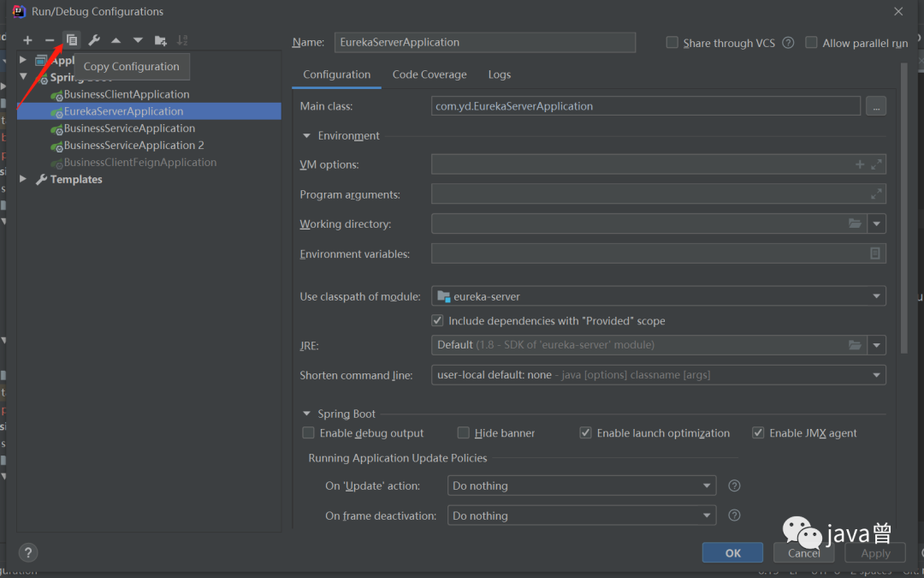Uncheck Include dependencies with Provided scope
Image resolution: width=924 pixels, height=578 pixels.
click(x=437, y=320)
